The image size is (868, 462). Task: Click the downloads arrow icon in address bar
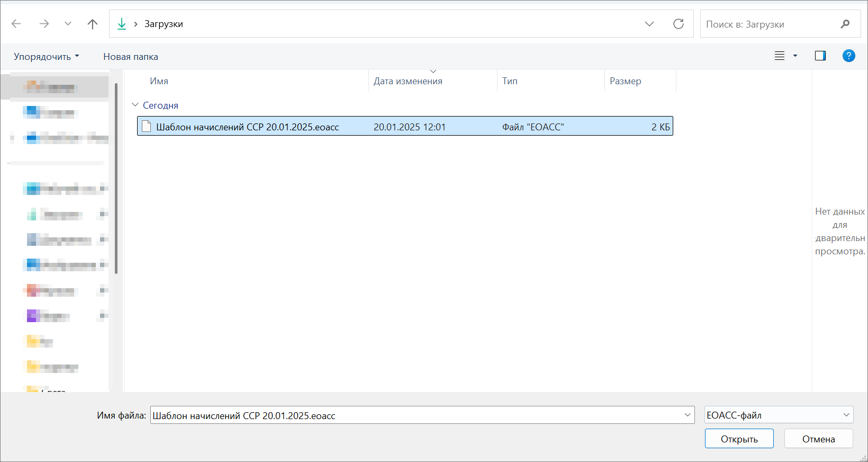[x=122, y=24]
